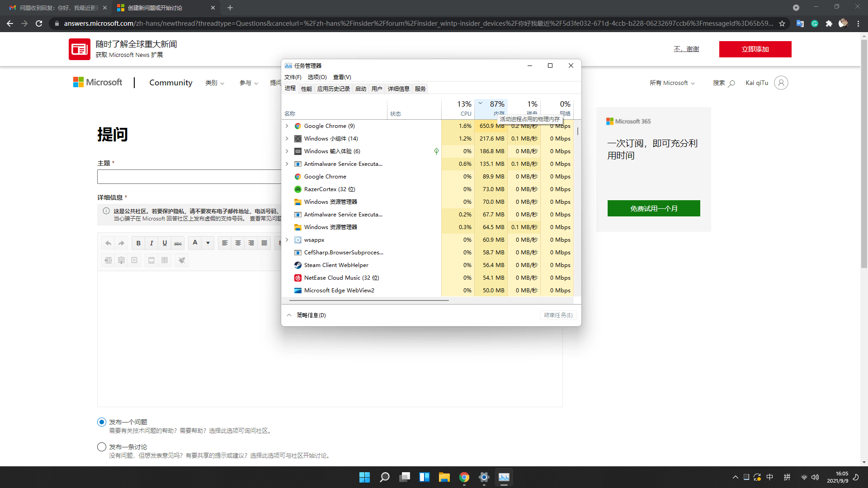Switch to the 性能 tab in Task Manager
The image size is (868, 488).
click(307, 89)
